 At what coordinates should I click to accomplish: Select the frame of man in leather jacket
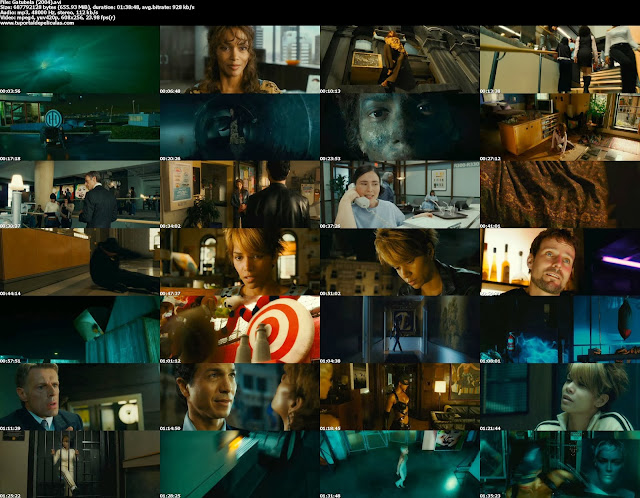pos(240,194)
